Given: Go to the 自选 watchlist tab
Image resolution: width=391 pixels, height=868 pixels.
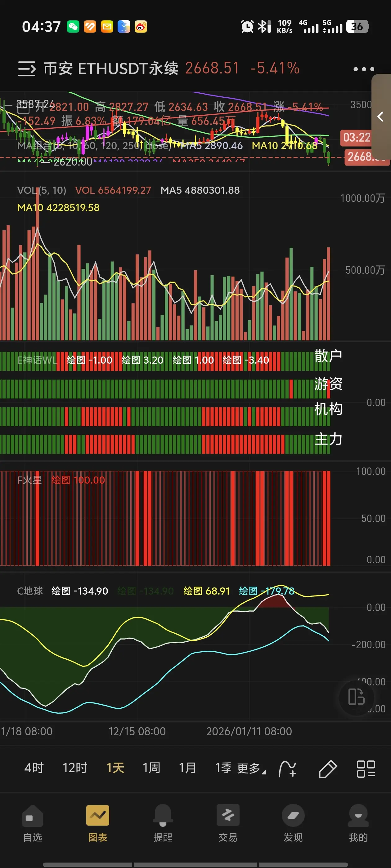Looking at the screenshot, I should (x=33, y=823).
